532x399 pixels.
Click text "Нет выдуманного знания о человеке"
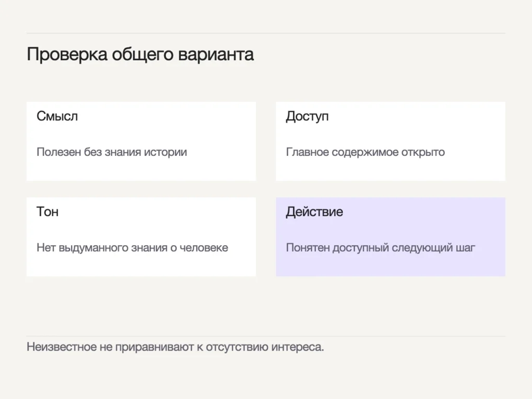132,248
